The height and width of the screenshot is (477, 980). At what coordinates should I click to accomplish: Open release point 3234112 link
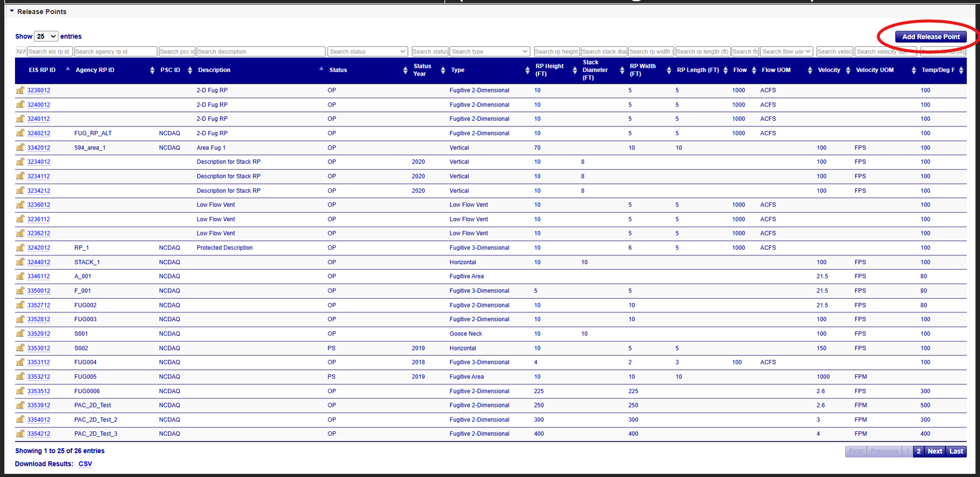(x=39, y=176)
